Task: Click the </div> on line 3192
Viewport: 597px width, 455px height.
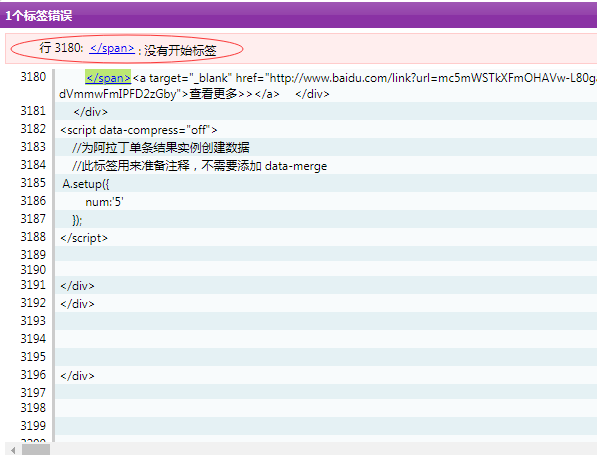Action: pyautogui.click(x=77, y=304)
